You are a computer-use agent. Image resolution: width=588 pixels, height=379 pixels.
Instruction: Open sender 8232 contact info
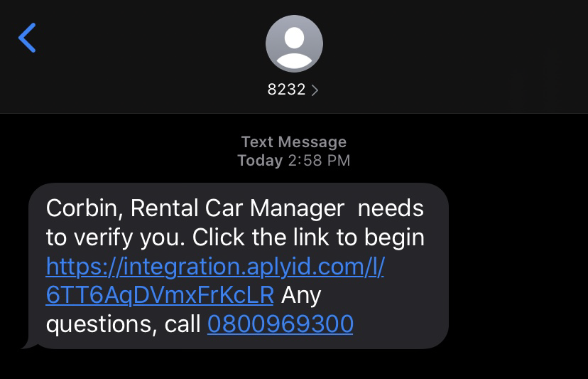pyautogui.click(x=293, y=90)
